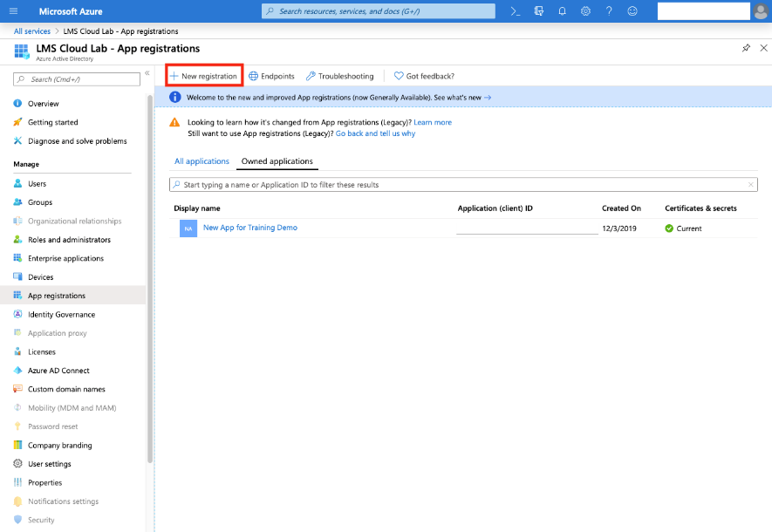The width and height of the screenshot is (772, 532).
Task: Click the NA application thumbnail icon
Action: 188,228
